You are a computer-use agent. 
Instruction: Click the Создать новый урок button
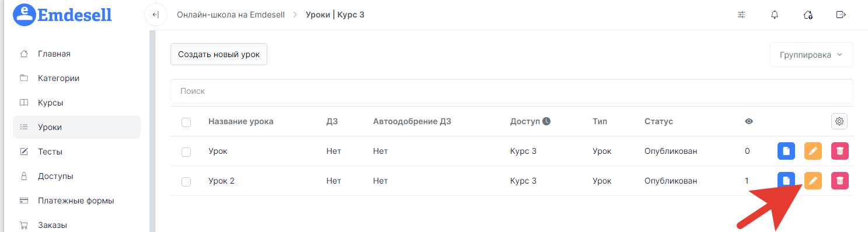(x=219, y=54)
